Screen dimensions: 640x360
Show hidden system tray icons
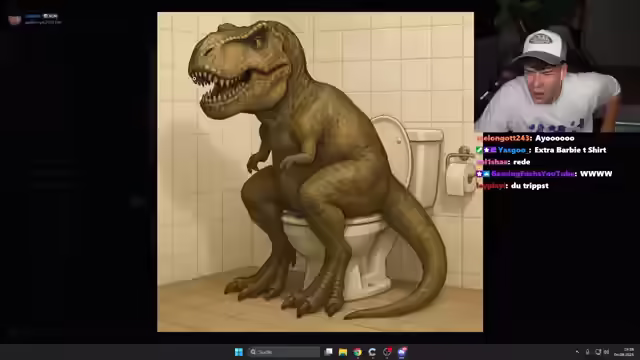click(x=577, y=352)
